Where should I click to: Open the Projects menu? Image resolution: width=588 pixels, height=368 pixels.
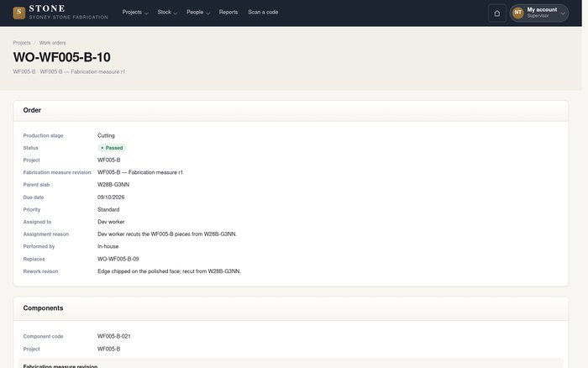(x=135, y=13)
